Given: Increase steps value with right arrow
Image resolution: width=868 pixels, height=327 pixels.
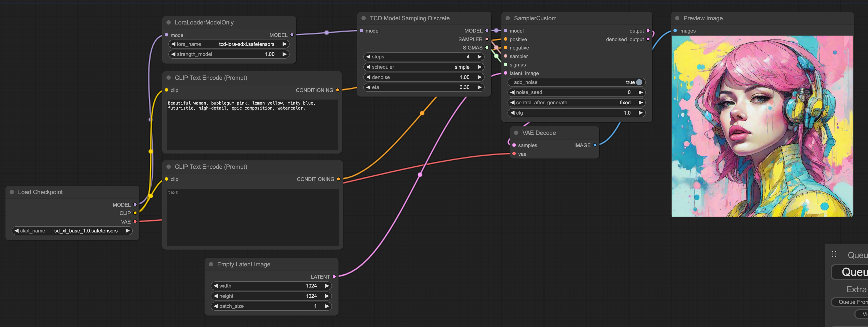Looking at the screenshot, I should pos(480,57).
